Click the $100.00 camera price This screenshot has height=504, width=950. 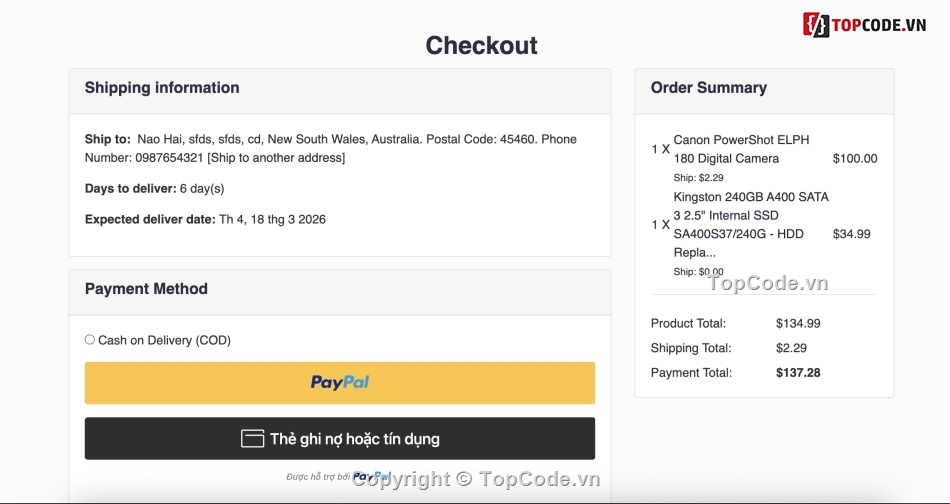[854, 158]
